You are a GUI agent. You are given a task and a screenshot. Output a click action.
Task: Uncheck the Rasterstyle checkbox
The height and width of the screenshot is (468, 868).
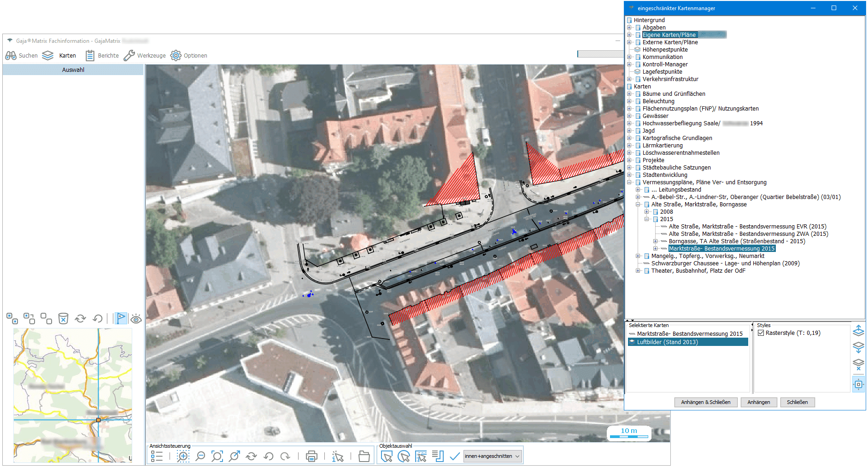[761, 333]
